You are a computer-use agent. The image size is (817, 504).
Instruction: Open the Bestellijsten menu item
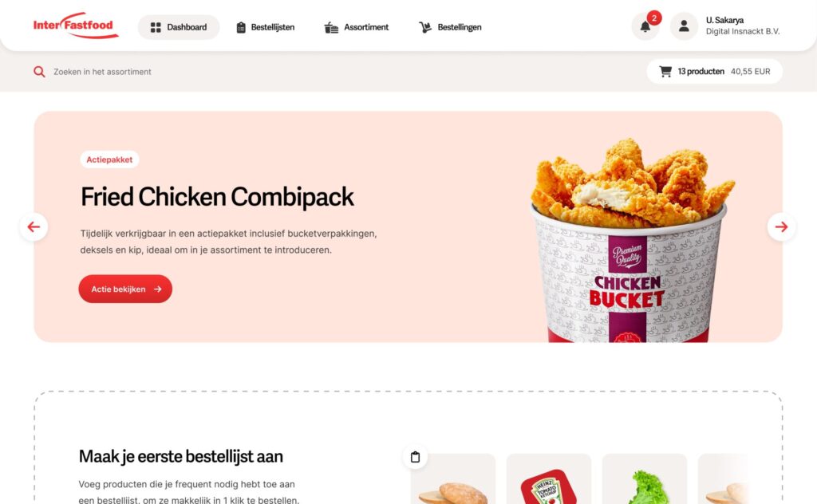click(265, 27)
